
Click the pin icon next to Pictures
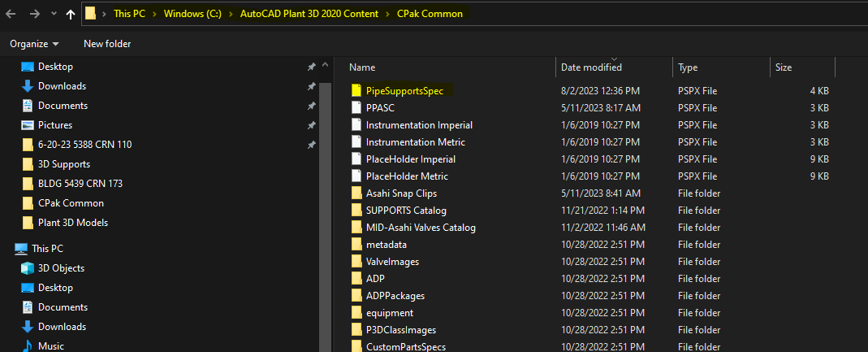pos(312,124)
